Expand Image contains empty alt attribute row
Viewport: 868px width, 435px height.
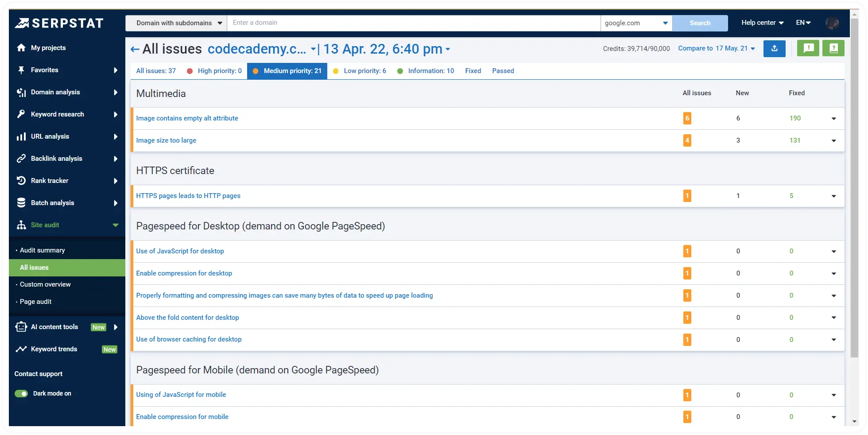(834, 119)
